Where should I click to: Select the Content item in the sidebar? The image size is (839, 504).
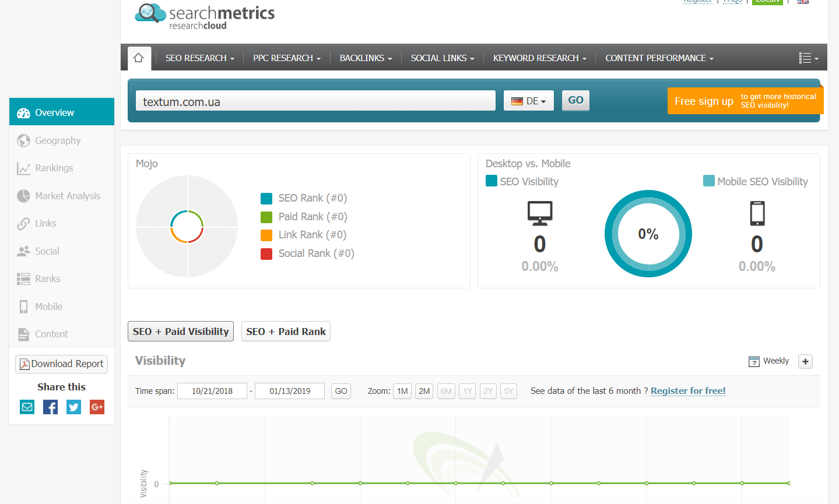click(62, 334)
